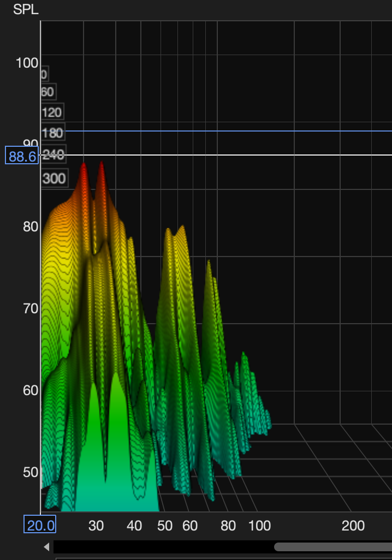Select the 0 ms time slice label
The image size is (392, 560).
[x=44, y=75]
